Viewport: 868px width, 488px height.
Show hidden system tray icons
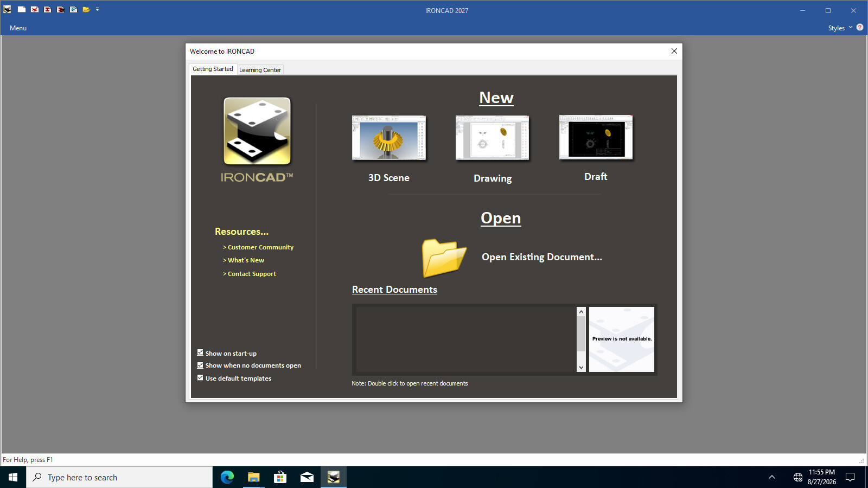click(772, 477)
